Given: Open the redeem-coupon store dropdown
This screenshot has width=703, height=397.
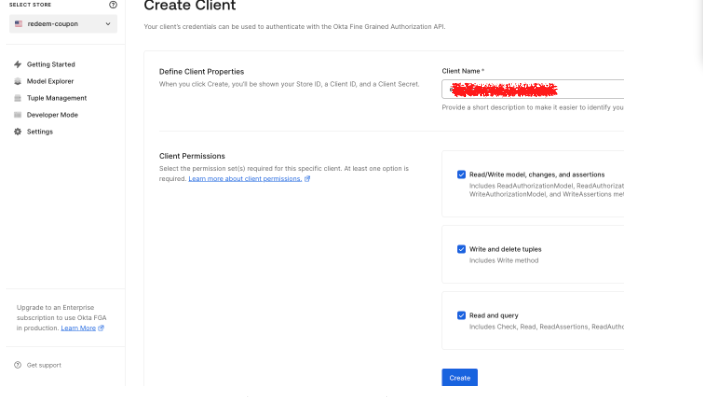Looking at the screenshot, I should pos(63,24).
